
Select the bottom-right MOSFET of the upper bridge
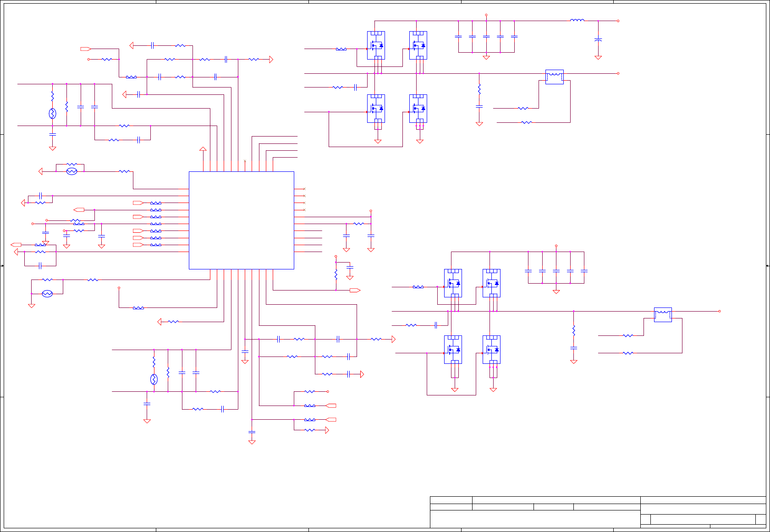418,109
